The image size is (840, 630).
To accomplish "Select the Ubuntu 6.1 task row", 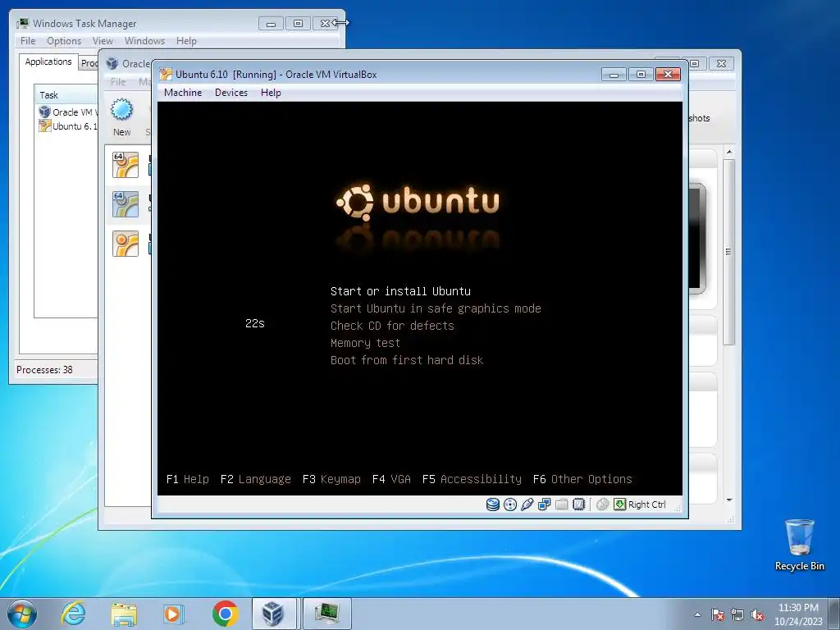I will click(68, 126).
